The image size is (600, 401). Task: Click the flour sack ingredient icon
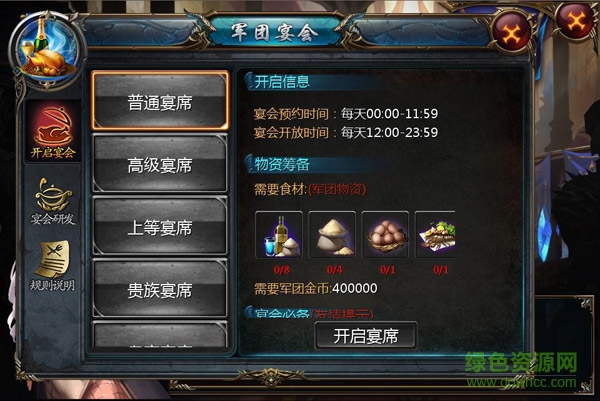point(332,235)
